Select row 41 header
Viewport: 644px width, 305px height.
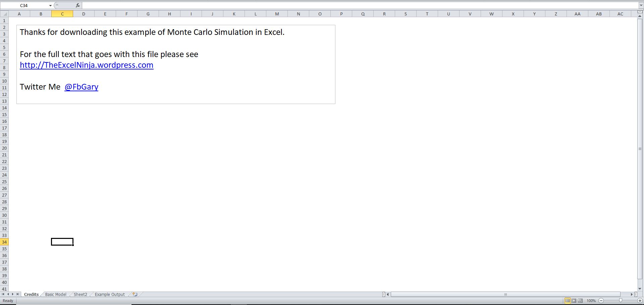4,289
